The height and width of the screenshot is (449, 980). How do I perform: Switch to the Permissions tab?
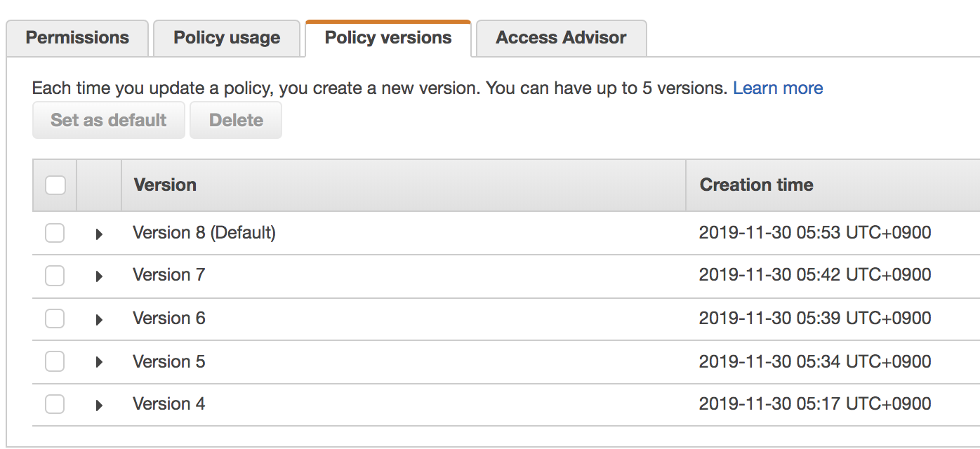pos(77,38)
